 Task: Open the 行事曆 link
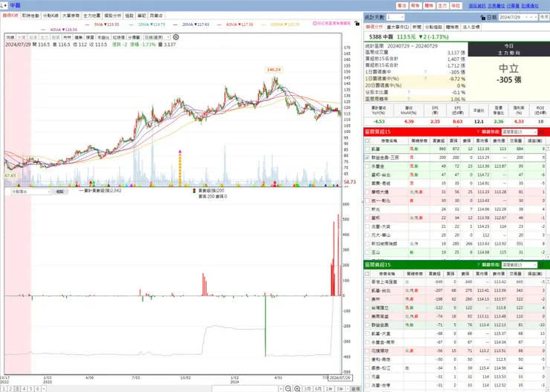point(513,6)
